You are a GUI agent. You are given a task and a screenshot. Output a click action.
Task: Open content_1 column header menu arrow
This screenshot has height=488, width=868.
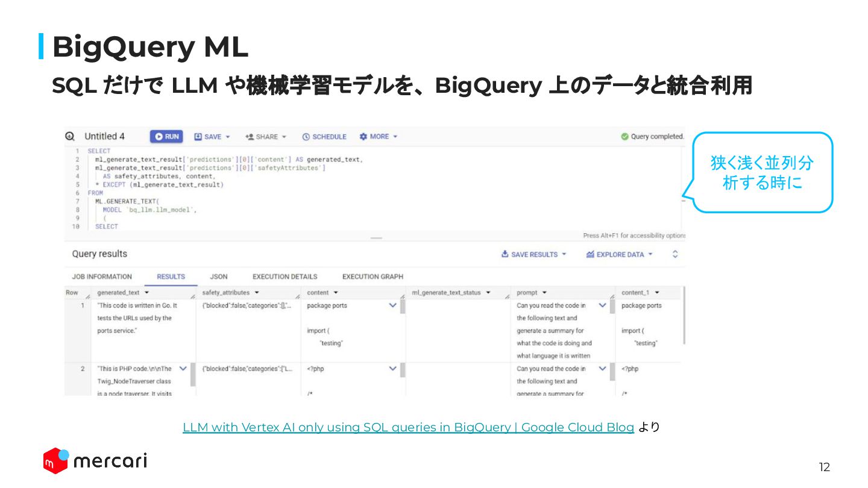657,293
